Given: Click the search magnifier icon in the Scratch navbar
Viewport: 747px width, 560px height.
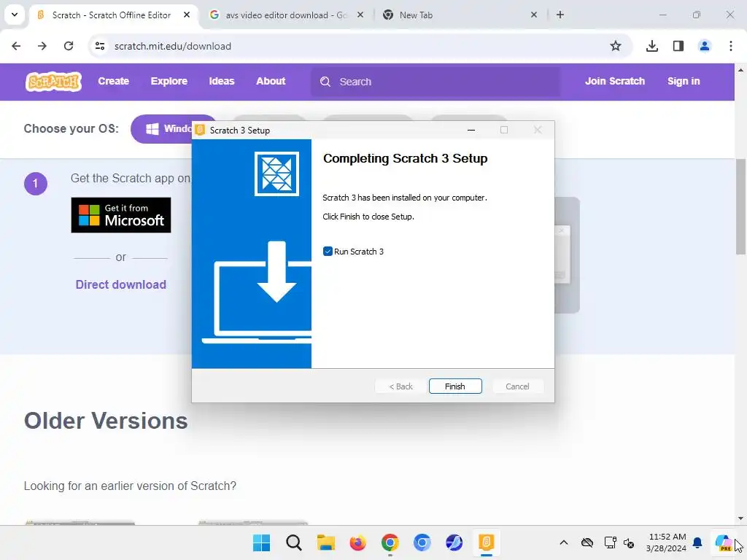Looking at the screenshot, I should [325, 82].
